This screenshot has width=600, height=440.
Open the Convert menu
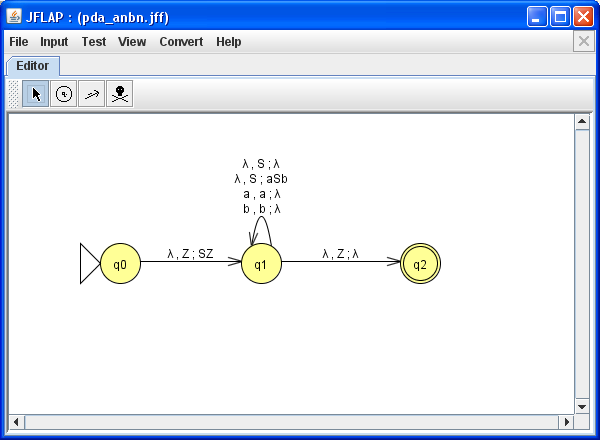[x=181, y=42]
